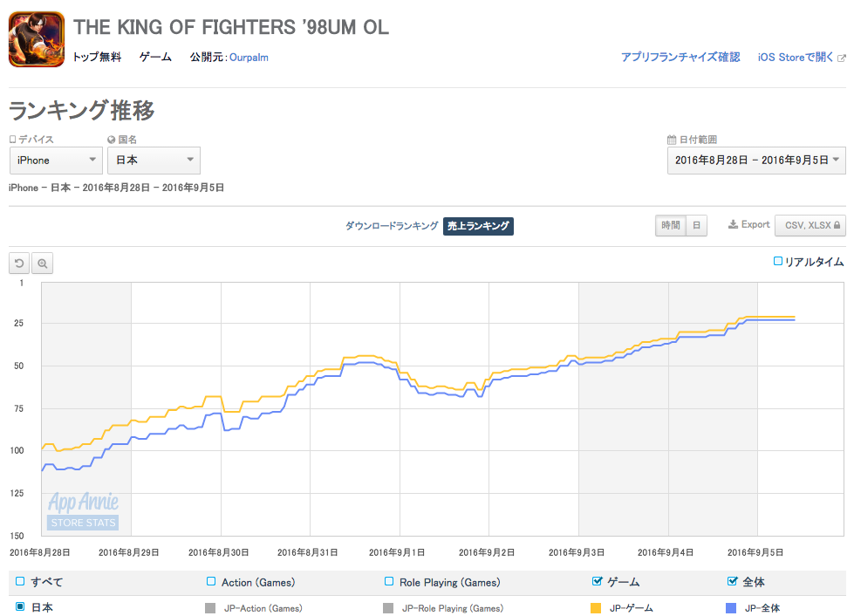This screenshot has width=854, height=616.
Task: Switch to ダウンロードランキング tab
Action: pyautogui.click(x=392, y=226)
